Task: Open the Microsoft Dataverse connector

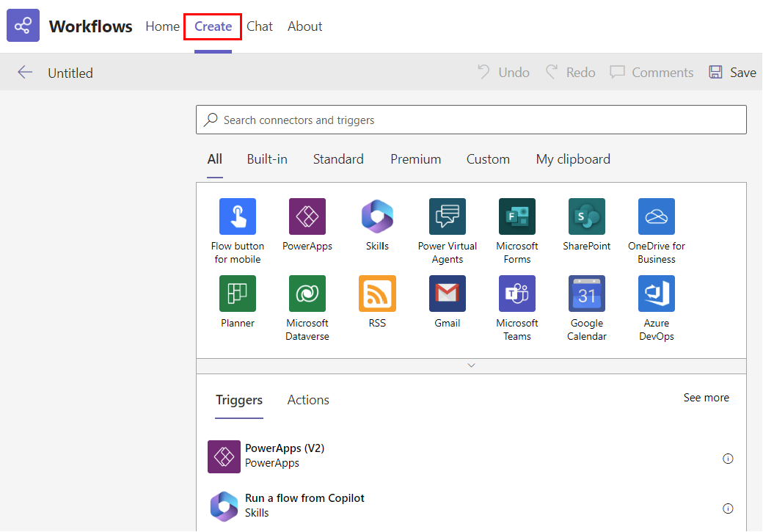Action: [307, 294]
